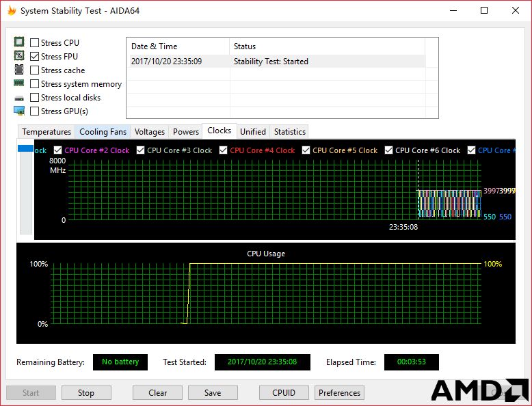Click the gray track of the clocks graph slider

pyautogui.click(x=26, y=193)
